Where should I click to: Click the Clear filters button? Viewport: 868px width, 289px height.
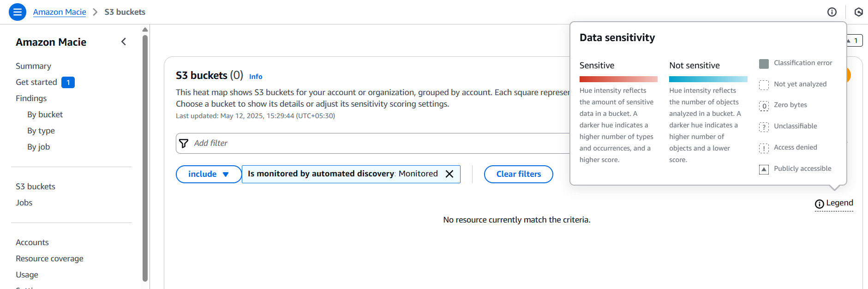coord(519,174)
